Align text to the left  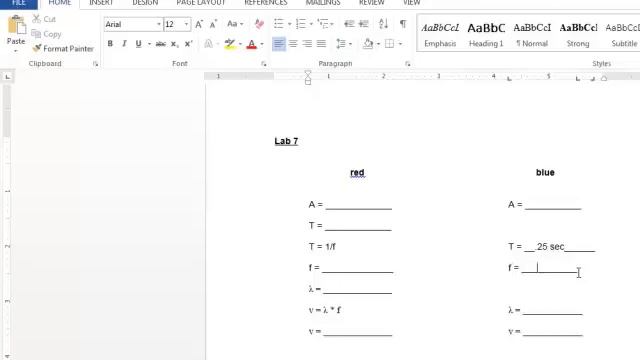(279, 44)
